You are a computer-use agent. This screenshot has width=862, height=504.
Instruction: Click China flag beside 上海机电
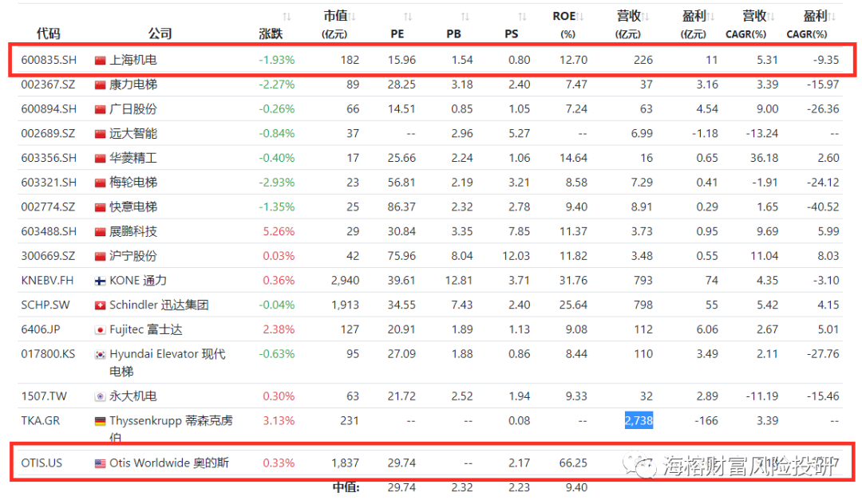[100, 61]
